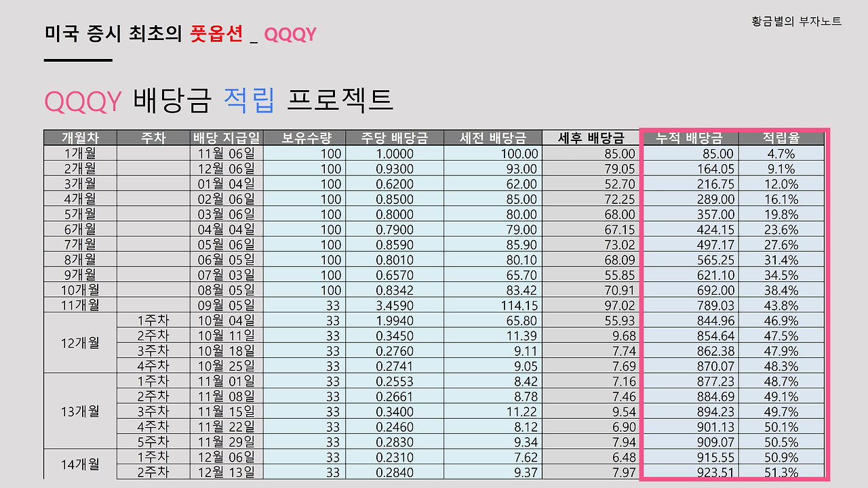
Task: Select the after-tax dividend '55.93'
Action: pyautogui.click(x=620, y=321)
